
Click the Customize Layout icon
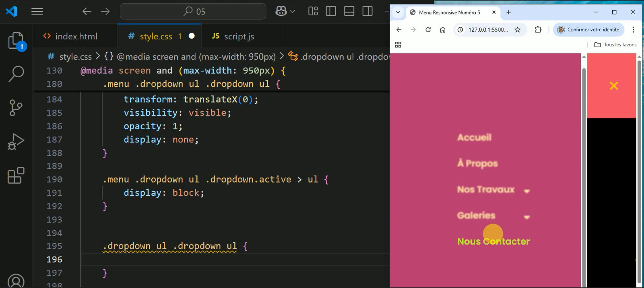[313, 11]
